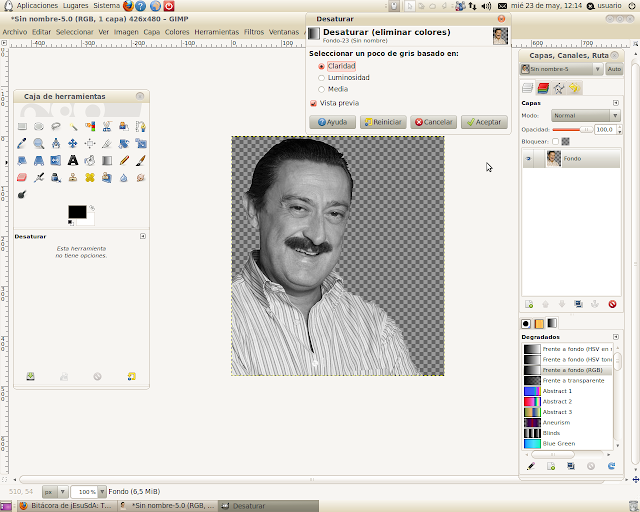
Task: Click the Aceptar button
Action: pyautogui.click(x=483, y=122)
